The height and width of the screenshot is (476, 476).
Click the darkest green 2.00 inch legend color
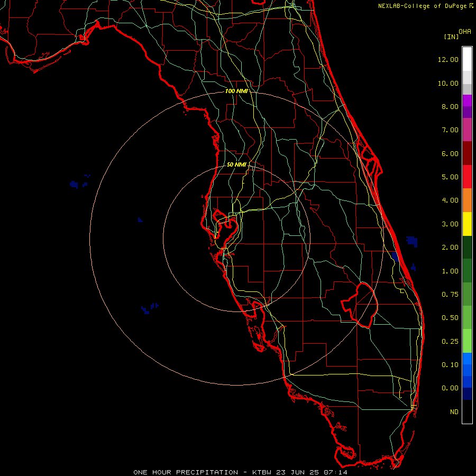coord(467,247)
